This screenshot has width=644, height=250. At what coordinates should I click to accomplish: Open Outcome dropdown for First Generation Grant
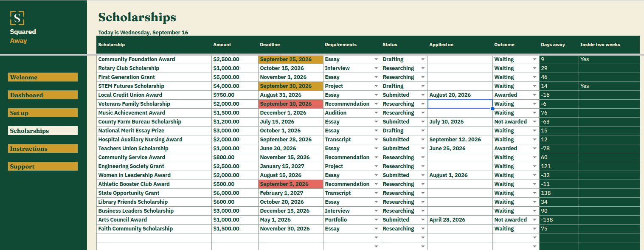click(x=534, y=77)
